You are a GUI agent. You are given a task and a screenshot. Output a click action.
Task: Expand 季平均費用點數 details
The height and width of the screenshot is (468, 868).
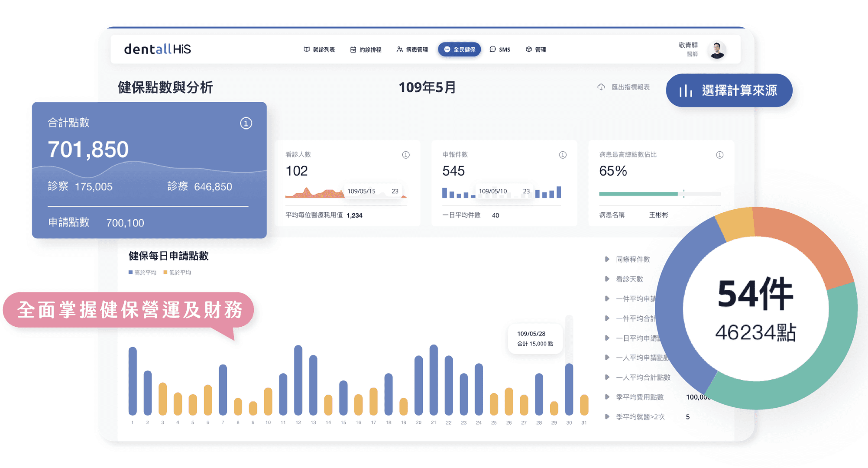pyautogui.click(x=606, y=396)
